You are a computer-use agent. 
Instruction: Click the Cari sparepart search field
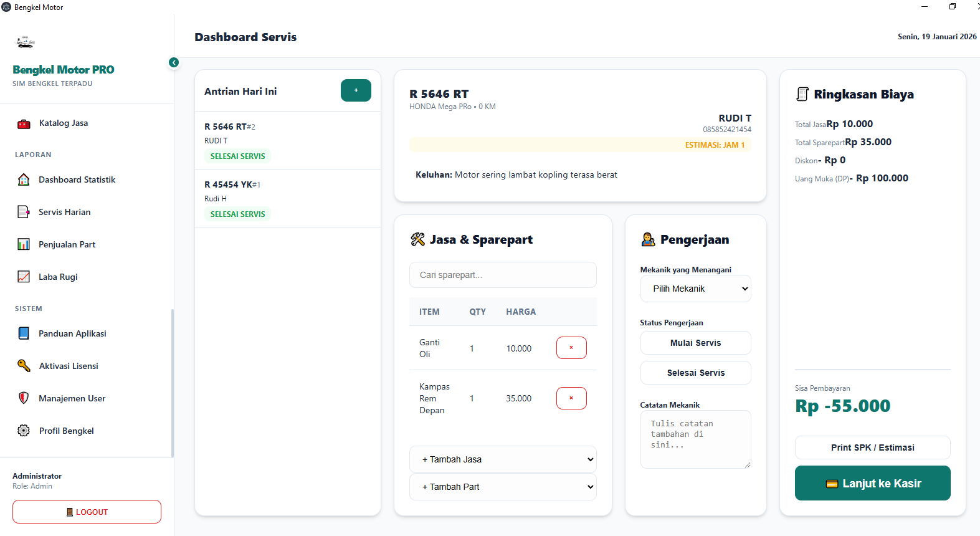[503, 275]
